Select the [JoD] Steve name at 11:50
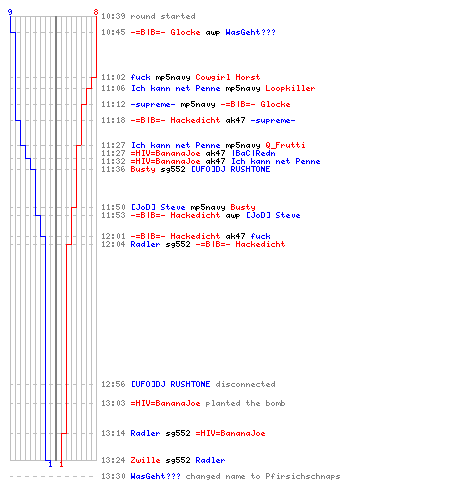Viewport: 450px width, 500px height. [158, 207]
